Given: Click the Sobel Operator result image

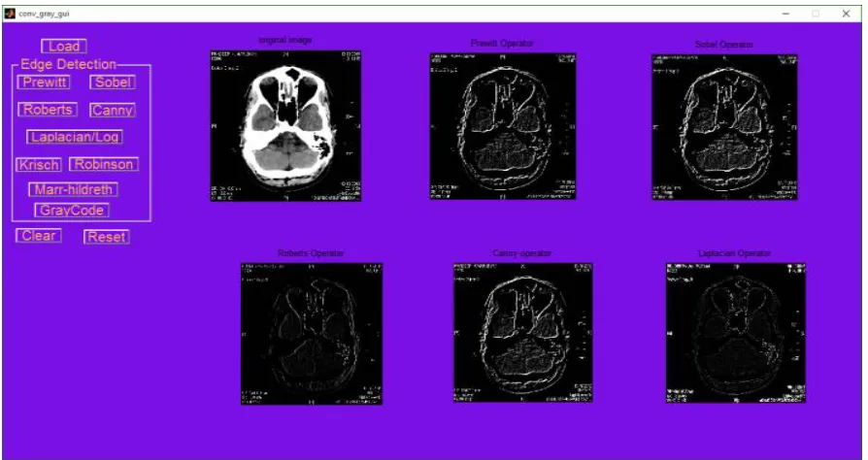Looking at the screenshot, I should [x=724, y=127].
